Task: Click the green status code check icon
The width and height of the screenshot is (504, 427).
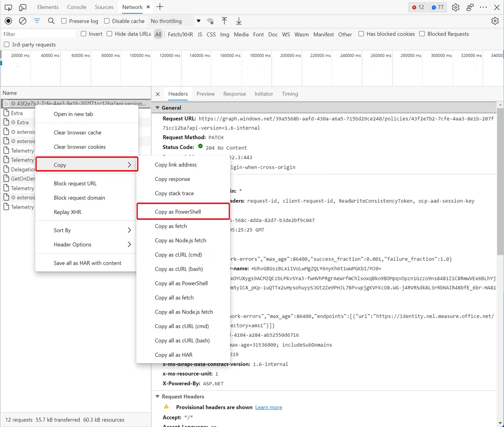Action: pyautogui.click(x=201, y=146)
